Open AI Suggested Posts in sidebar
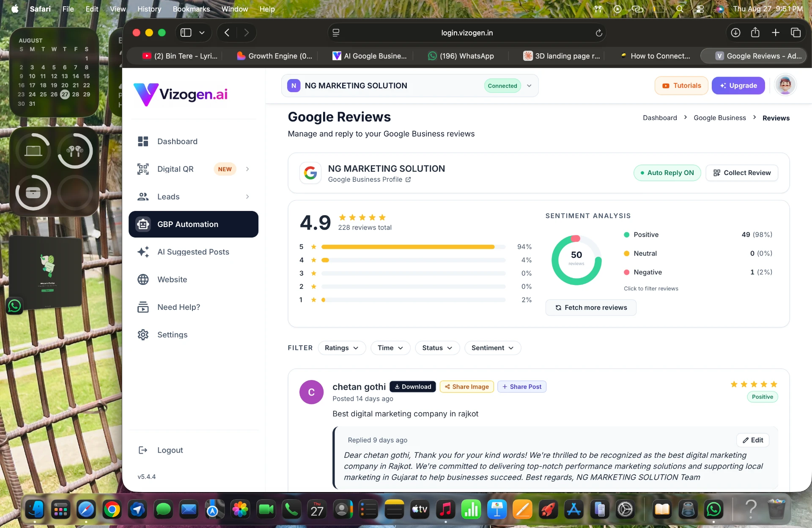Screen dimensions: 812x528 coord(193,252)
